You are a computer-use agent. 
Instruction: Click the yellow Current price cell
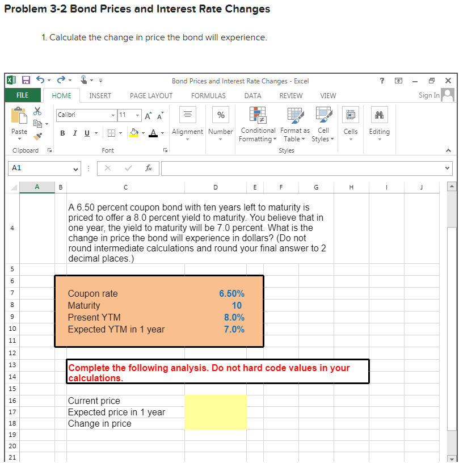click(216, 401)
